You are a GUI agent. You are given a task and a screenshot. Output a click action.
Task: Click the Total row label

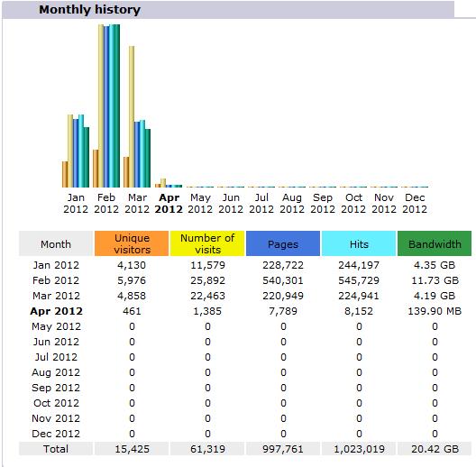[56, 449]
